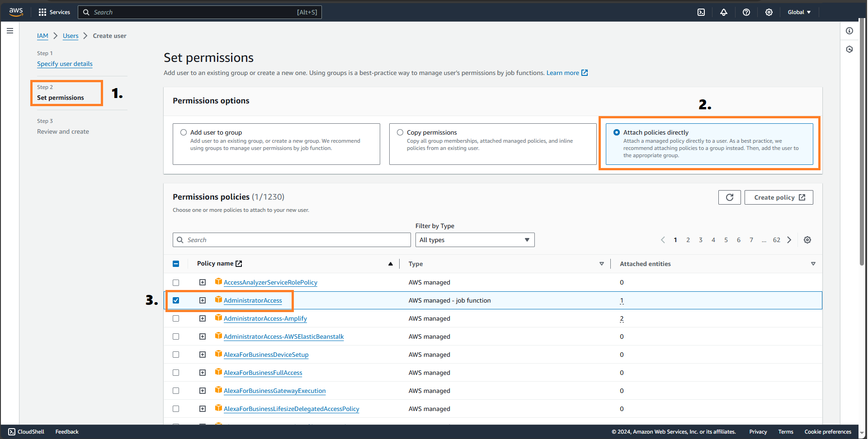Open the AWS home logo

pyautogui.click(x=16, y=12)
